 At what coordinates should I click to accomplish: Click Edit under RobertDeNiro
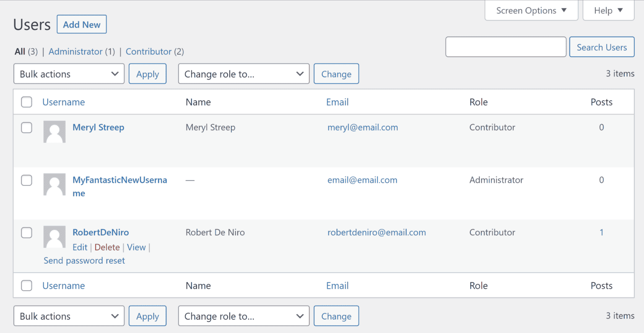[x=80, y=247]
